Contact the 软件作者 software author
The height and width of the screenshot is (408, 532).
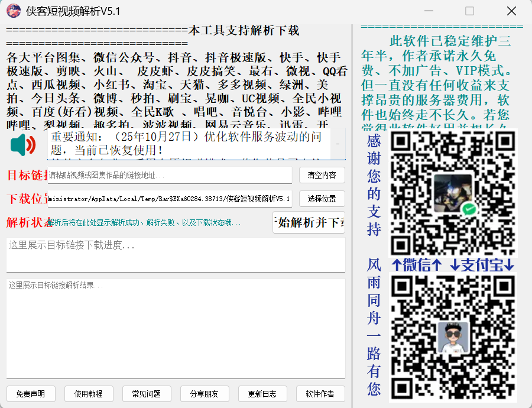[x=320, y=394]
